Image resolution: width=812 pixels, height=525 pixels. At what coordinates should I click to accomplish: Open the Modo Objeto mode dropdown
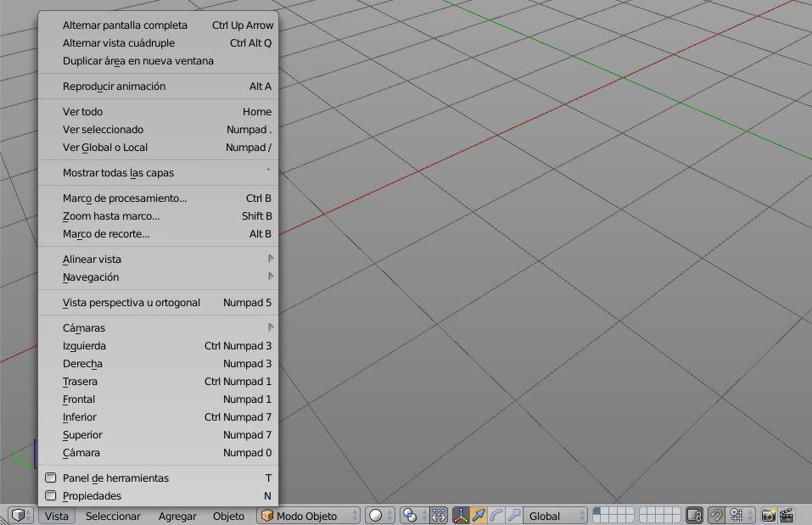click(309, 516)
